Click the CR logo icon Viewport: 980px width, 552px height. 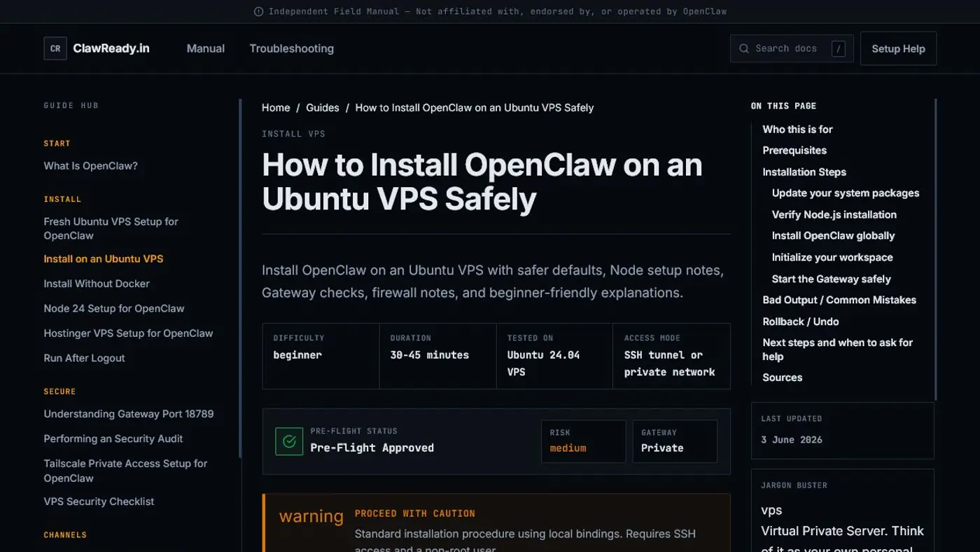point(55,48)
